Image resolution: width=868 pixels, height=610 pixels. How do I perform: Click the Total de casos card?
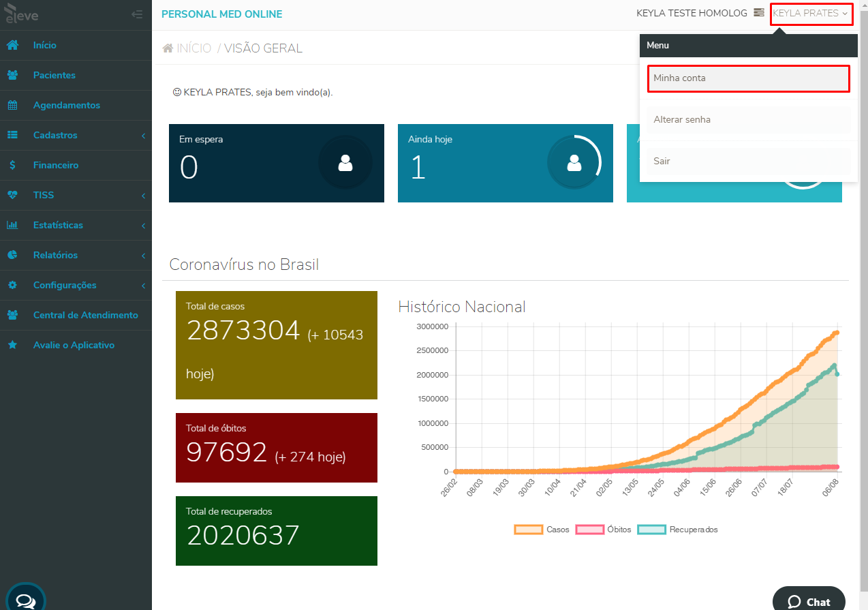click(x=277, y=345)
